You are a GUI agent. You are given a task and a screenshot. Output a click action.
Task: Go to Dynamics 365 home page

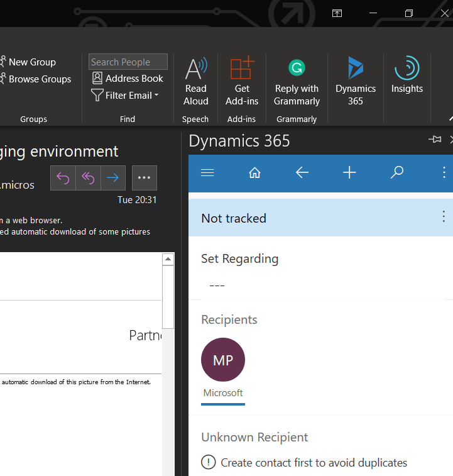pos(254,173)
